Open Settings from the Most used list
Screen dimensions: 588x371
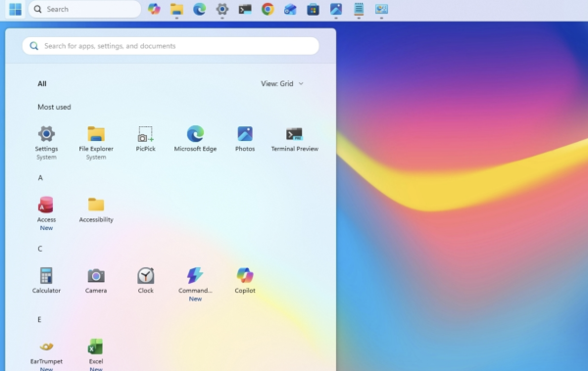[46, 142]
